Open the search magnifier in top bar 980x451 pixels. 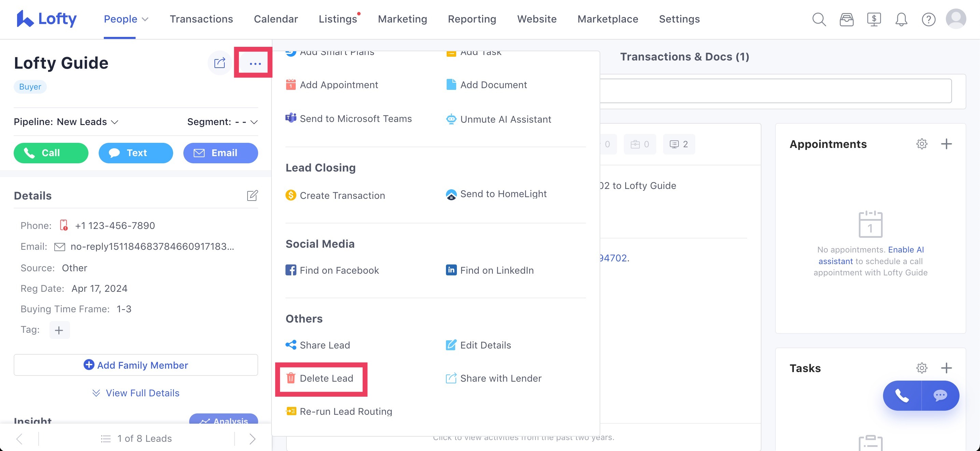[x=819, y=19]
